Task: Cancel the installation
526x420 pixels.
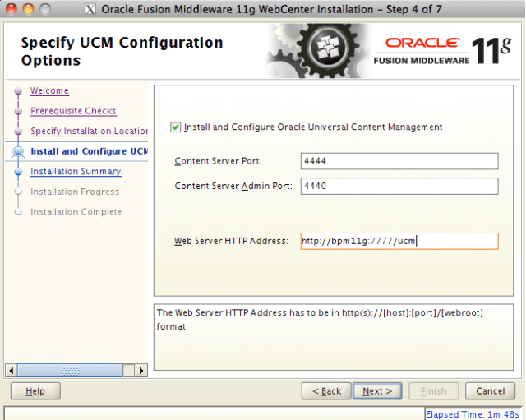Action: 490,391
